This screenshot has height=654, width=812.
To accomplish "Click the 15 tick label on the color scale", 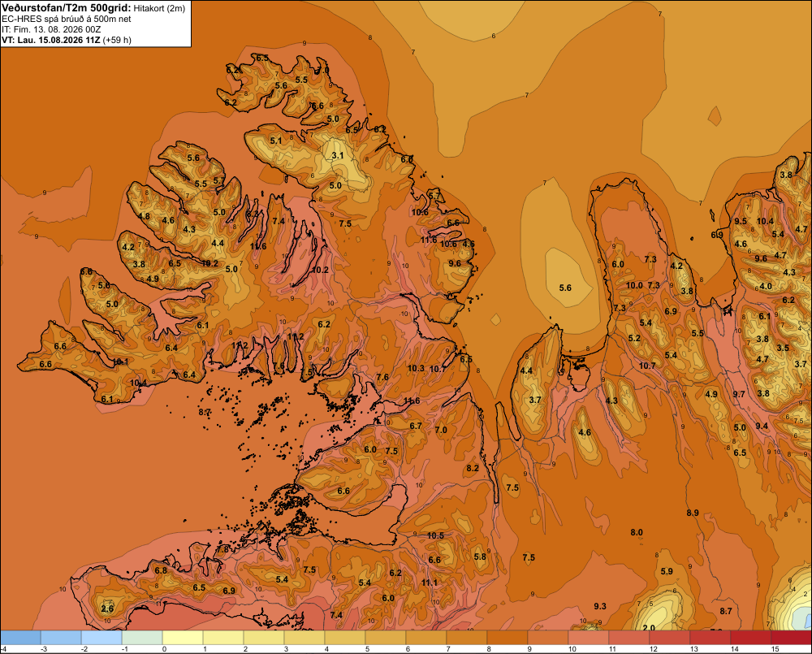I will click(775, 649).
